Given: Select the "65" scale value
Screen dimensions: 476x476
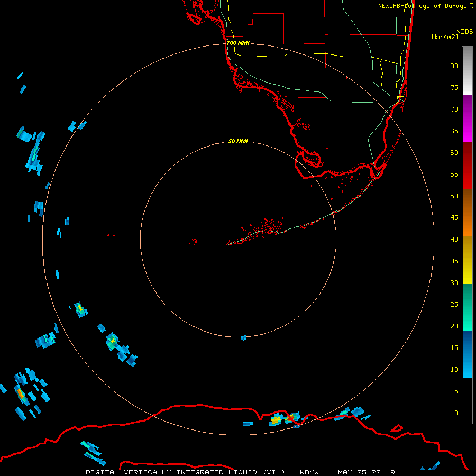Looking at the screenshot, I should coord(454,131).
